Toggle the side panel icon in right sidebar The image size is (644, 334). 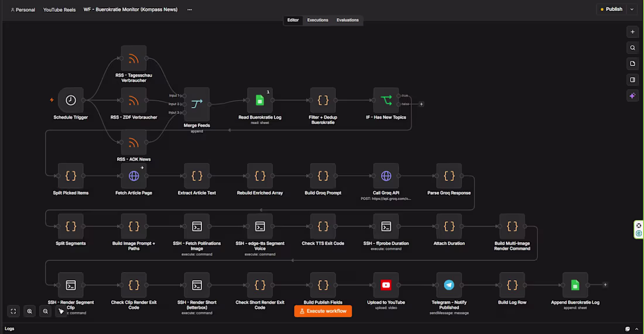pos(632,80)
